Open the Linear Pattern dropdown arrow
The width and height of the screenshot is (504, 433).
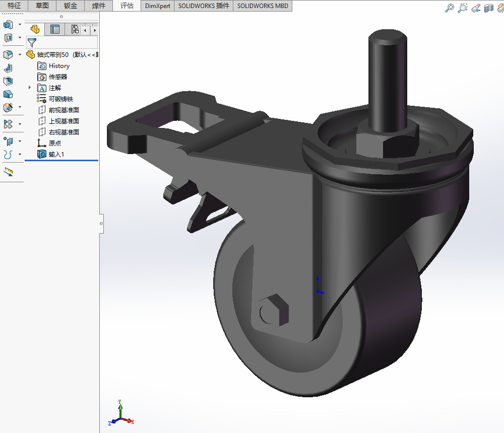[x=20, y=124]
